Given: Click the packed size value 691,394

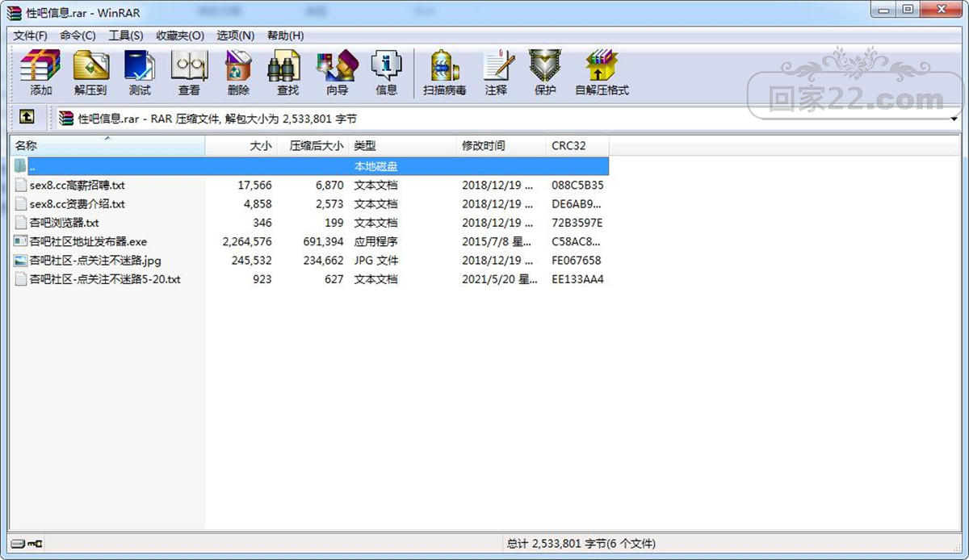Looking at the screenshot, I should pyautogui.click(x=322, y=241).
